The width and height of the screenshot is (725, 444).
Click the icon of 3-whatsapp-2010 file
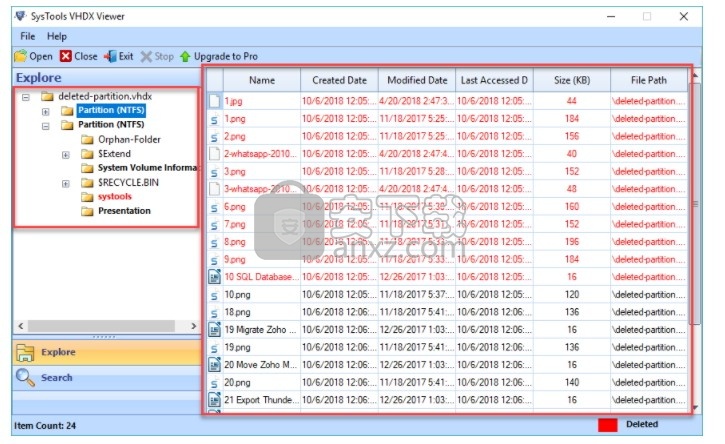[x=215, y=189]
